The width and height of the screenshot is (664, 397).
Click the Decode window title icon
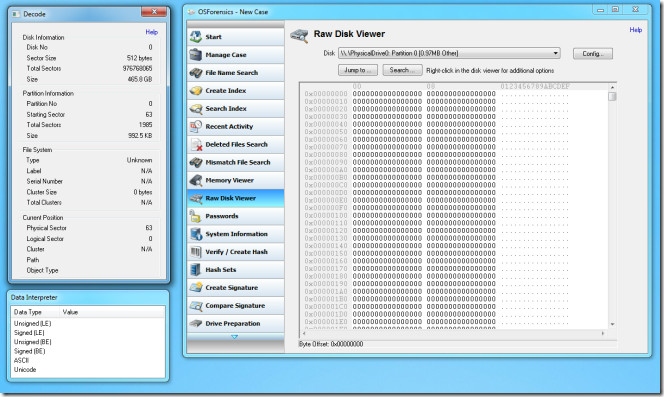coord(16,14)
